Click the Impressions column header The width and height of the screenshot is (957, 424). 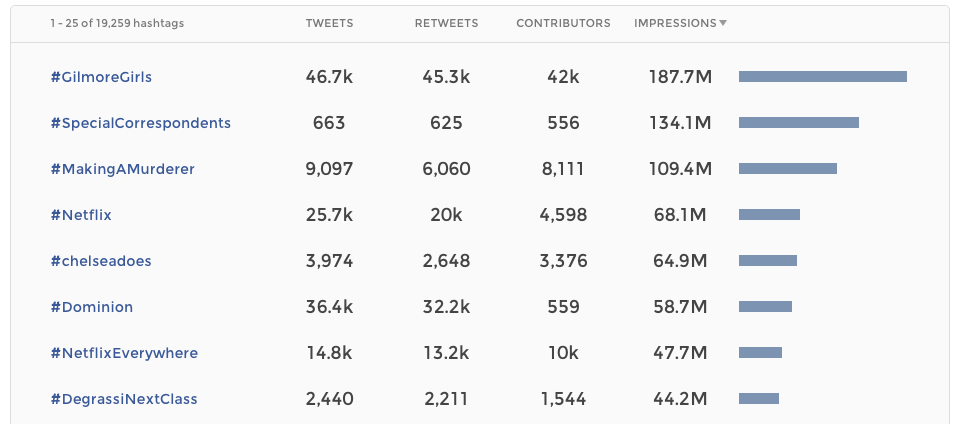point(675,23)
